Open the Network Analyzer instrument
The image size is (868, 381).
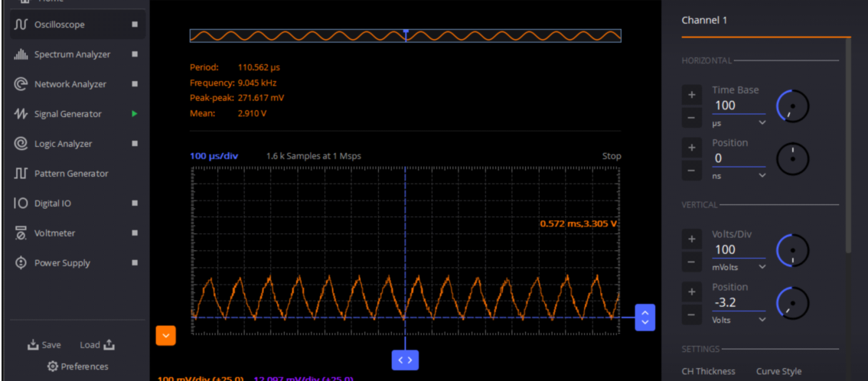click(77, 84)
